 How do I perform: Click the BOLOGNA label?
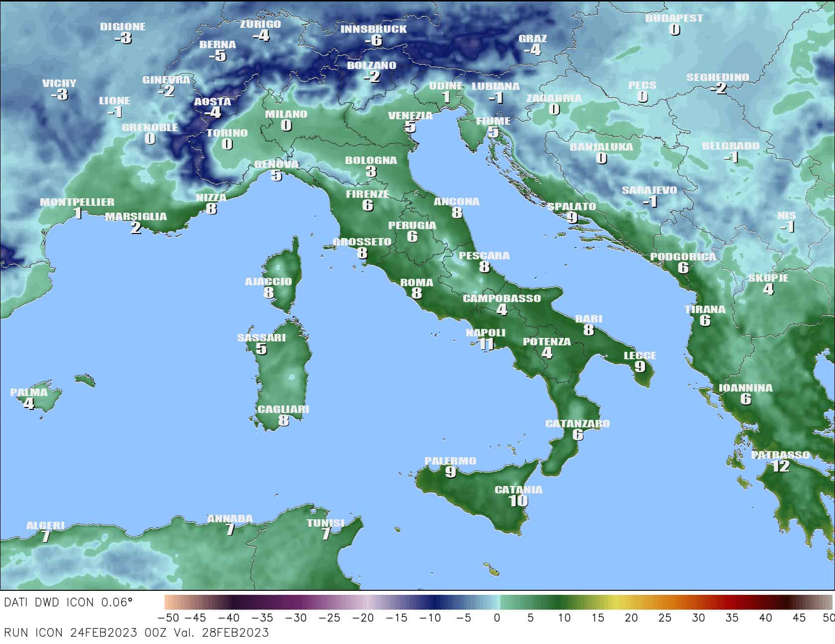point(371,161)
